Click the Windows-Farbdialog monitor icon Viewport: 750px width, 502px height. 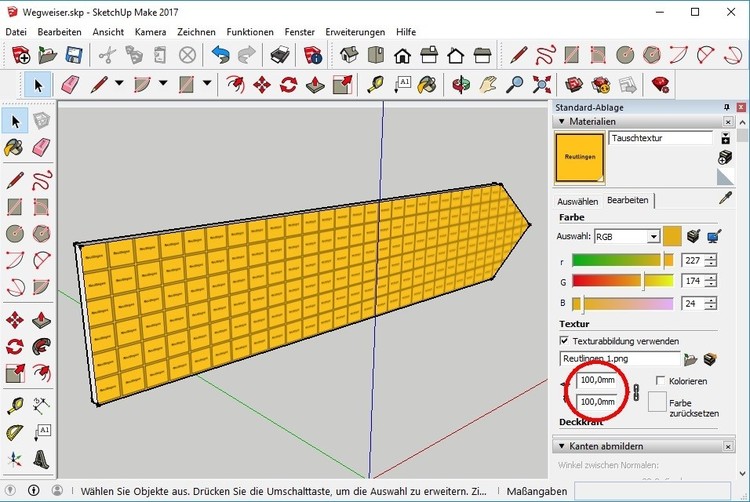pos(714,236)
